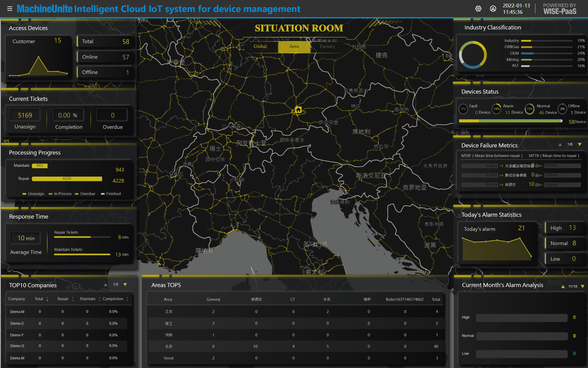This screenshot has height=368, width=588.
Task: Switch to the Global tab
Action: (x=260, y=46)
